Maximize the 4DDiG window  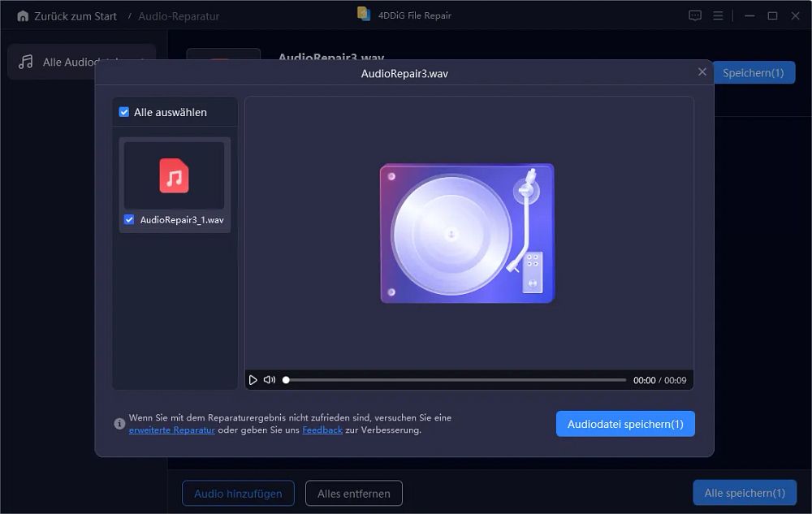pyautogui.click(x=772, y=16)
